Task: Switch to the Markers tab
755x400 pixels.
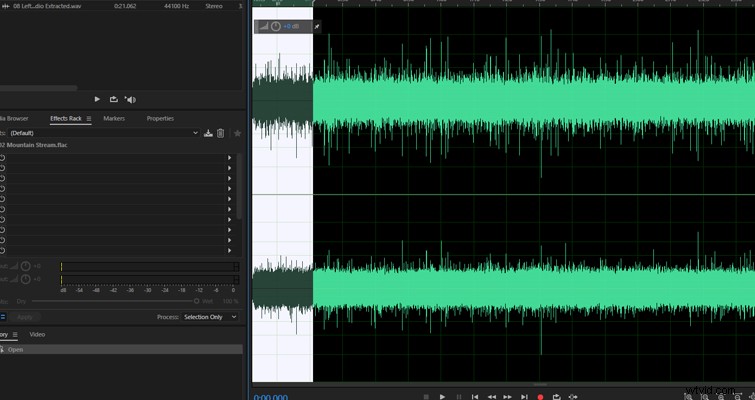Action: 114,118
